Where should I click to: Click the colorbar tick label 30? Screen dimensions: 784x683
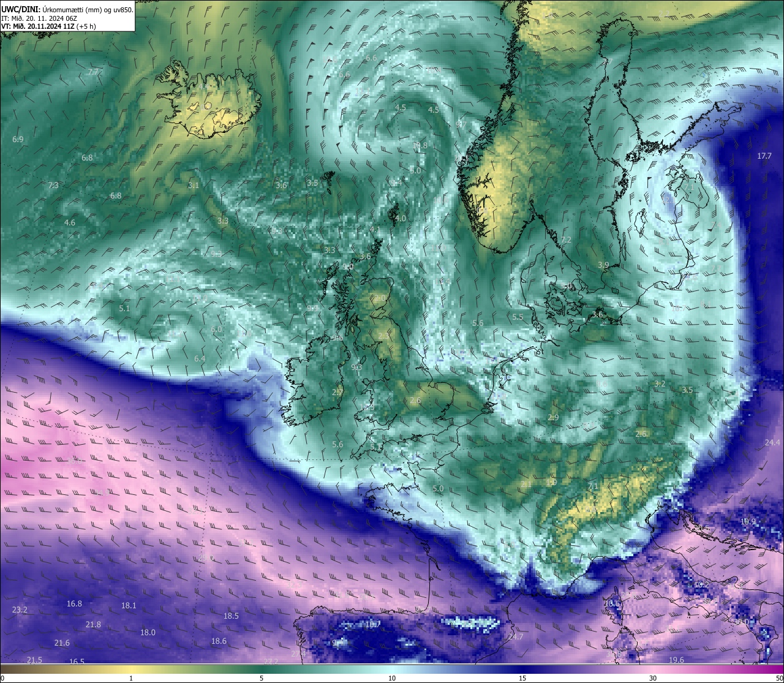coord(653,678)
